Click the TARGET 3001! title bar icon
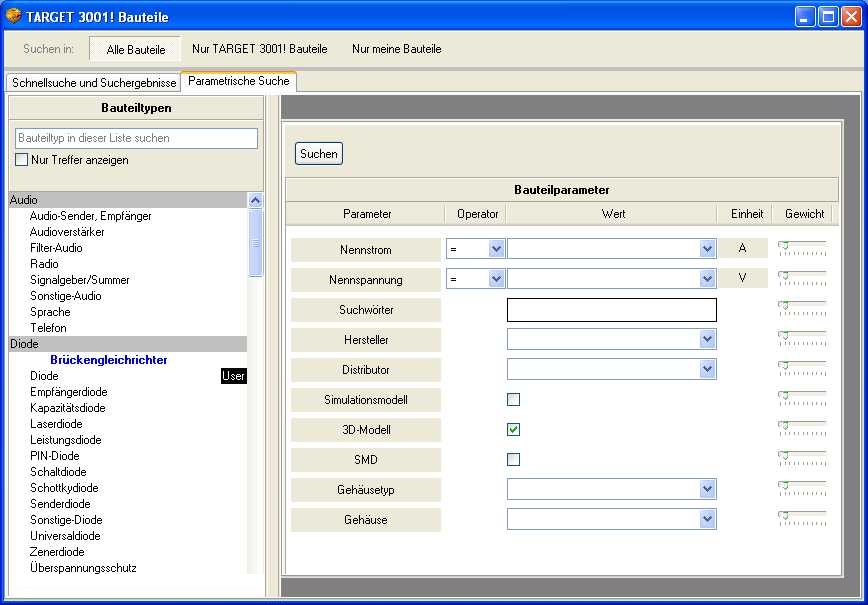The height and width of the screenshot is (605, 868). pos(13,17)
